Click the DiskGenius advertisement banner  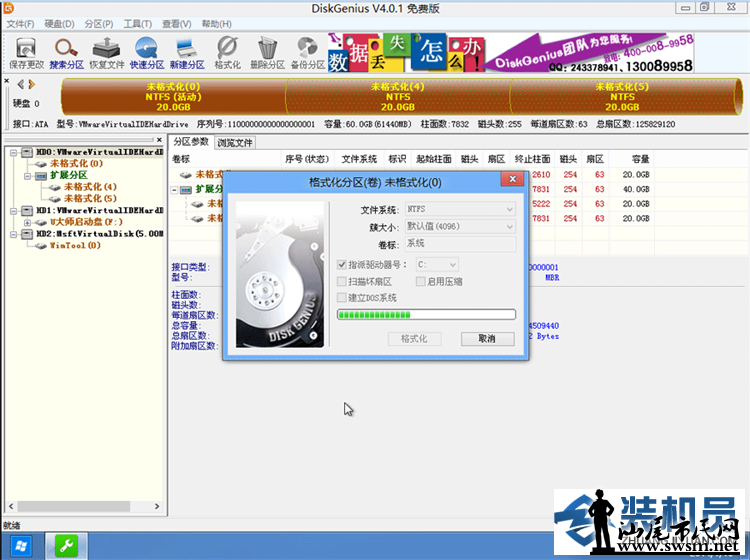(x=511, y=53)
